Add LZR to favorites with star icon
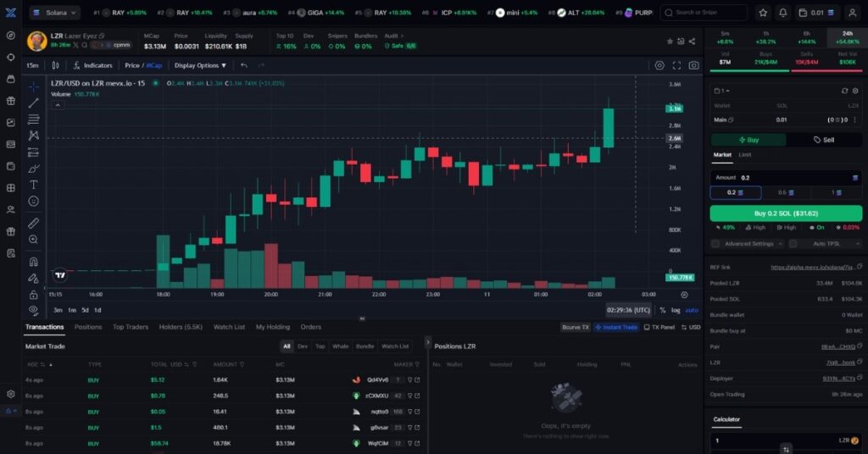 click(670, 42)
